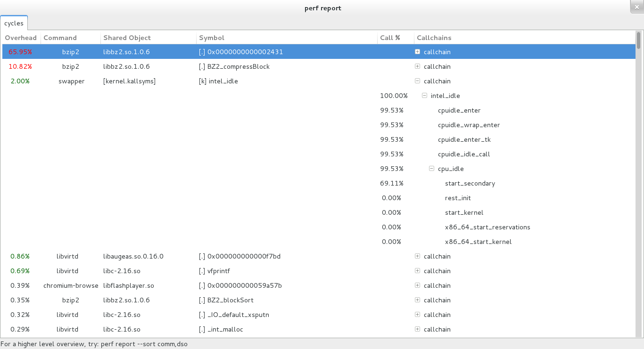Sort by Shared Object column header

point(149,38)
